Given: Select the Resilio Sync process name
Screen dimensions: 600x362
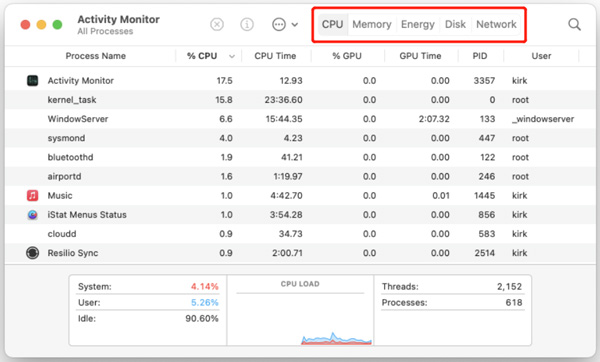Looking at the screenshot, I should point(73,253).
